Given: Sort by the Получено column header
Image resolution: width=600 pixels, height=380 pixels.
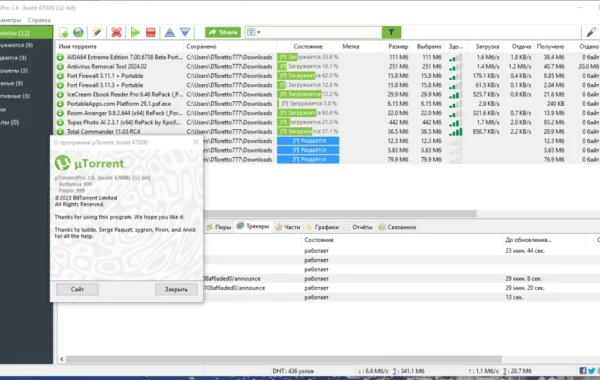Looking at the screenshot, I should click(x=550, y=47).
